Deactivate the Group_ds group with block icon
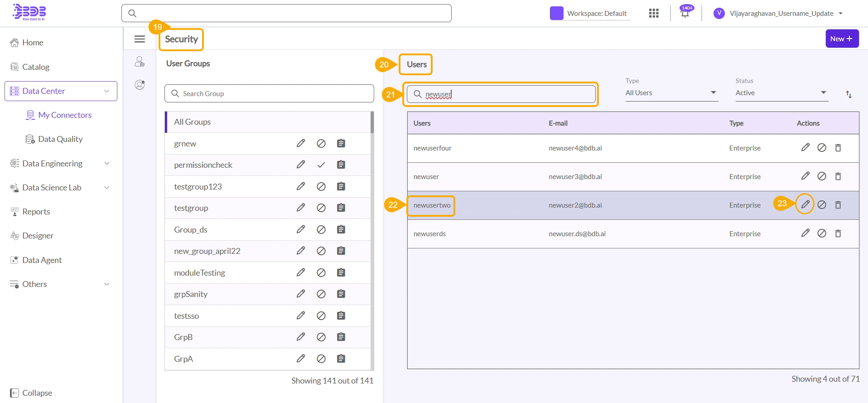 321,229
